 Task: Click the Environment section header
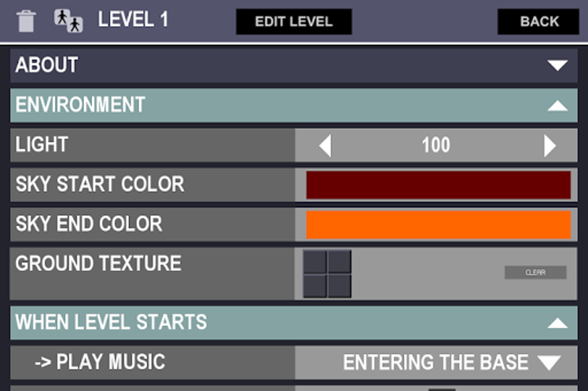click(231, 105)
